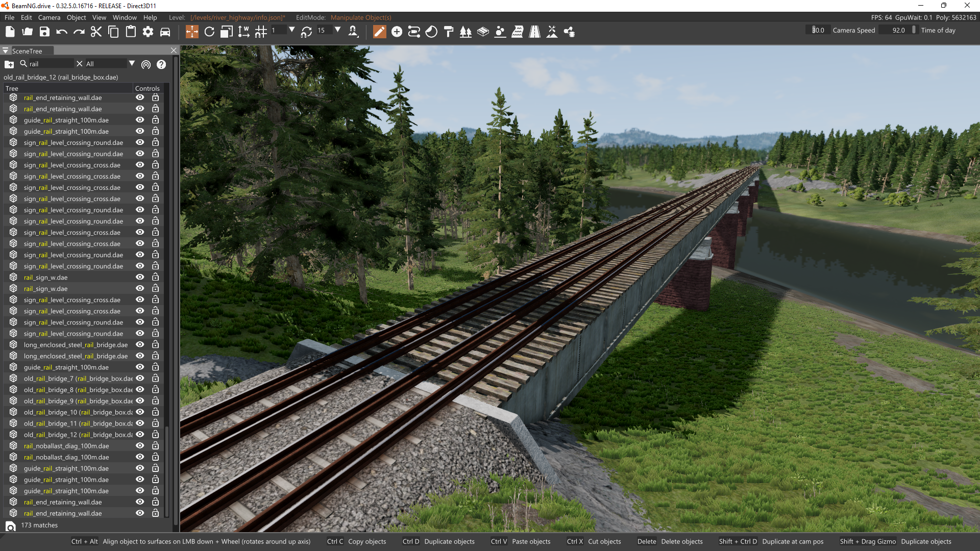Select the Move object tool
Image resolution: width=980 pixels, height=551 pixels.
(x=192, y=32)
